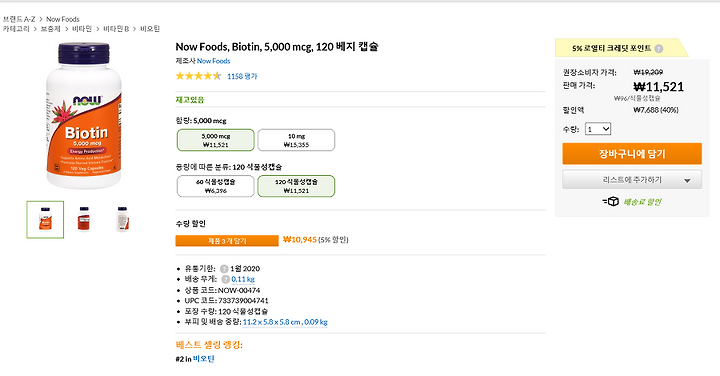Choose the 120 veggie capsules option
The width and height of the screenshot is (720, 376).
coord(296,186)
